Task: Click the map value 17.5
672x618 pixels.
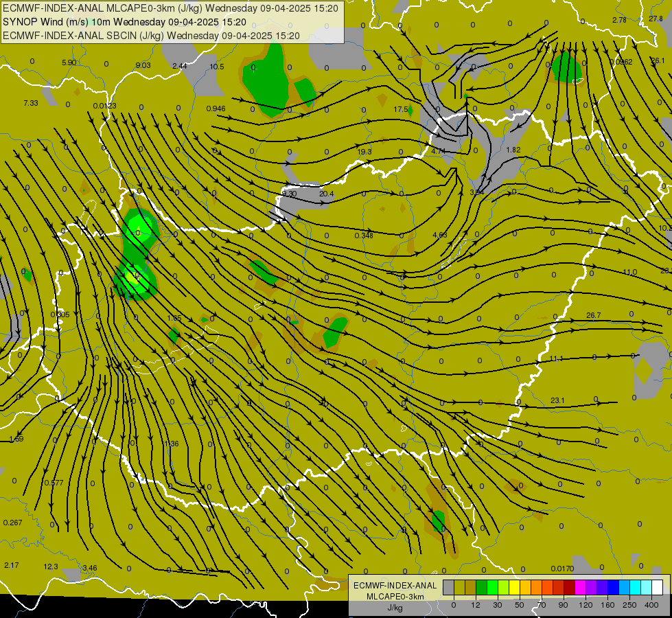Action: [x=401, y=109]
